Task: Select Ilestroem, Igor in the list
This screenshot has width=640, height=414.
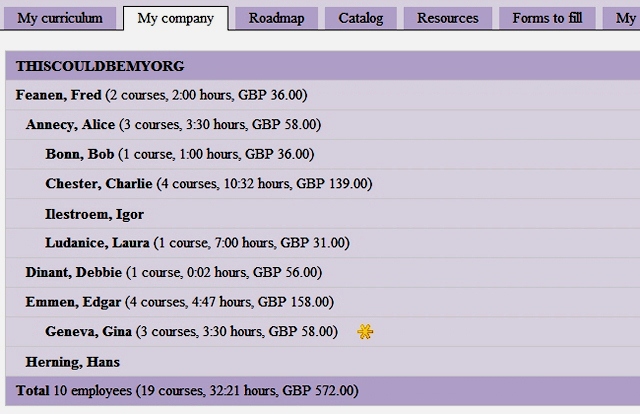Action: coord(94,214)
